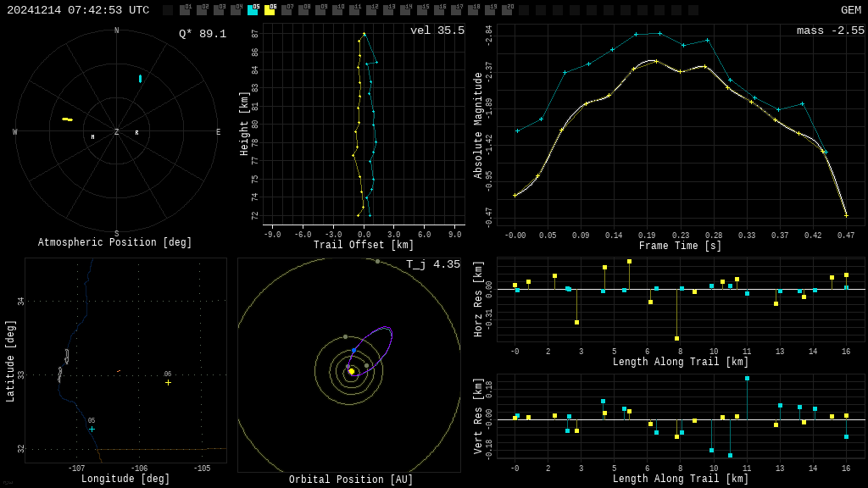Click the 'T_j 4.35' orbital value
Screen dimensions: 868x488
click(x=432, y=264)
